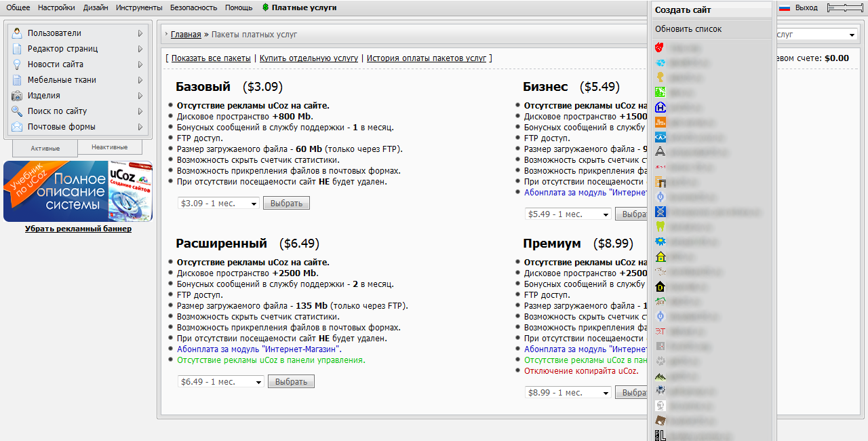Viewport: 868px width, 441px height.
Task: Open the $6.49 - 1 мес. period dropdown
Action: 221,382
